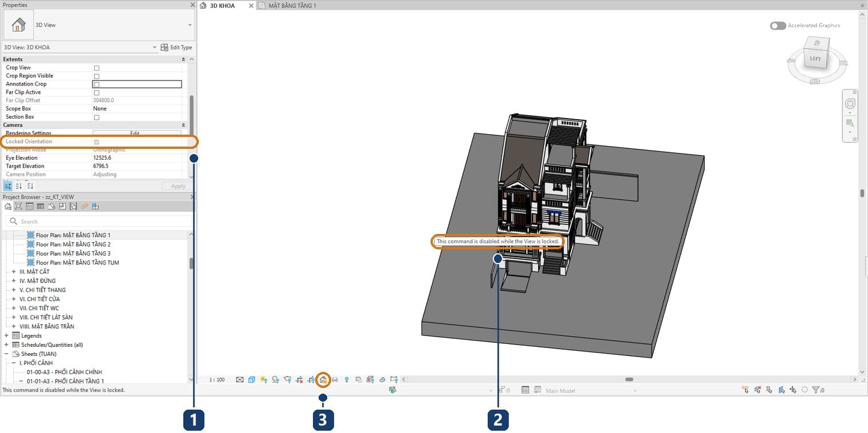This screenshot has height=433, width=868.
Task: Check the Annotation Crop checkbox
Action: 97,84
